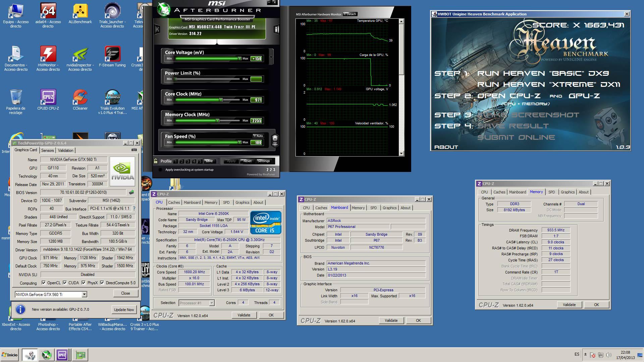The image size is (644, 362).
Task: Open Trials Evolution trainer desktop icon
Action: 112,102
